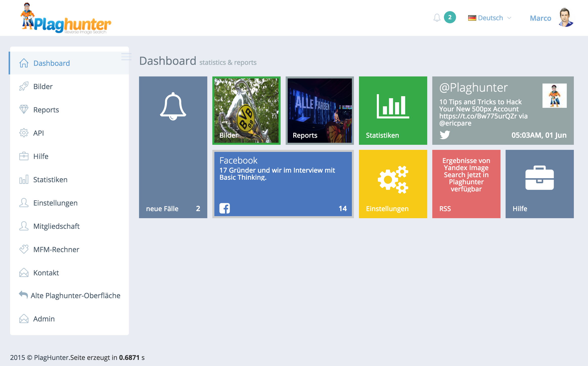Click the German flag icon
This screenshot has width=588, height=366.
point(472,18)
